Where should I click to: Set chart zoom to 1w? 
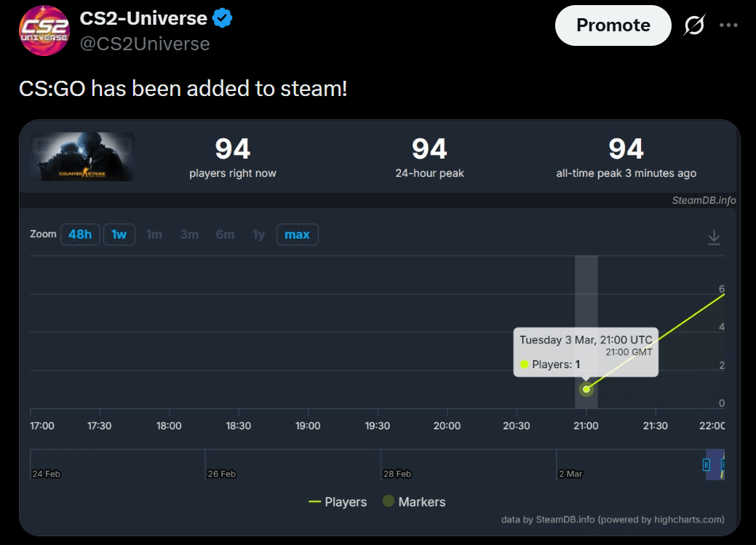[119, 234]
